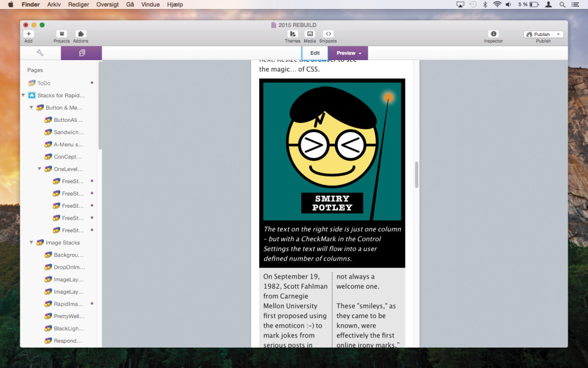The height and width of the screenshot is (368, 588).
Task: Collapse the OneLevel... page group
Action: point(40,169)
